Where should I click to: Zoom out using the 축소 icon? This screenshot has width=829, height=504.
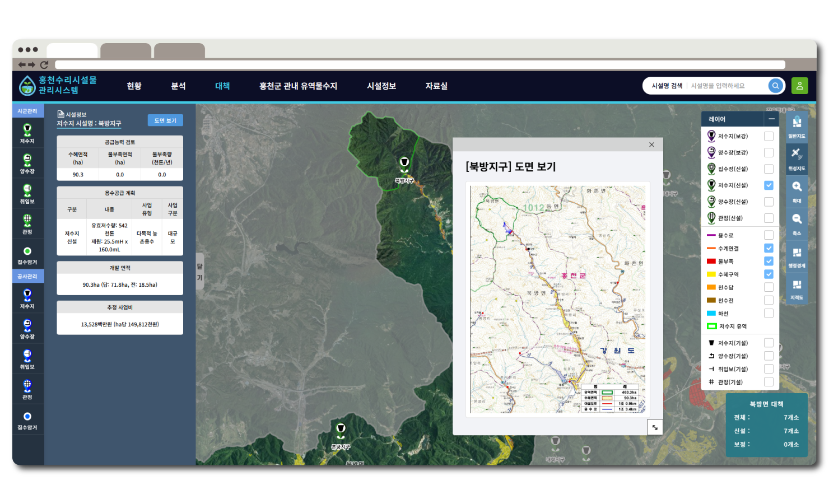coord(797,223)
